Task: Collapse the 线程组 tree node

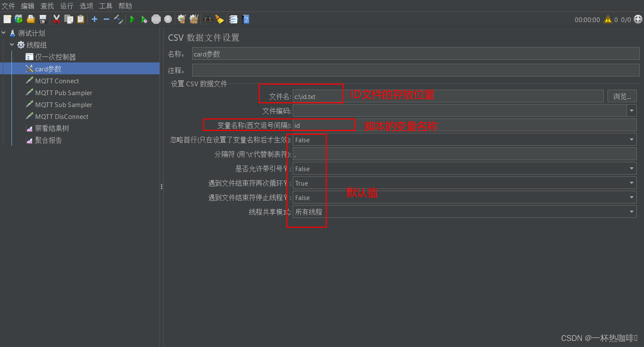Action: [x=12, y=45]
